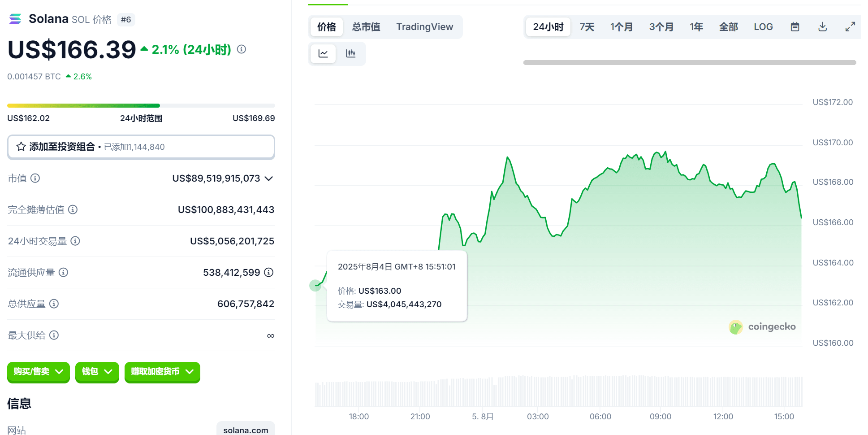
Task: Open info icon beside 24-hour percentage change
Action: coord(242,49)
